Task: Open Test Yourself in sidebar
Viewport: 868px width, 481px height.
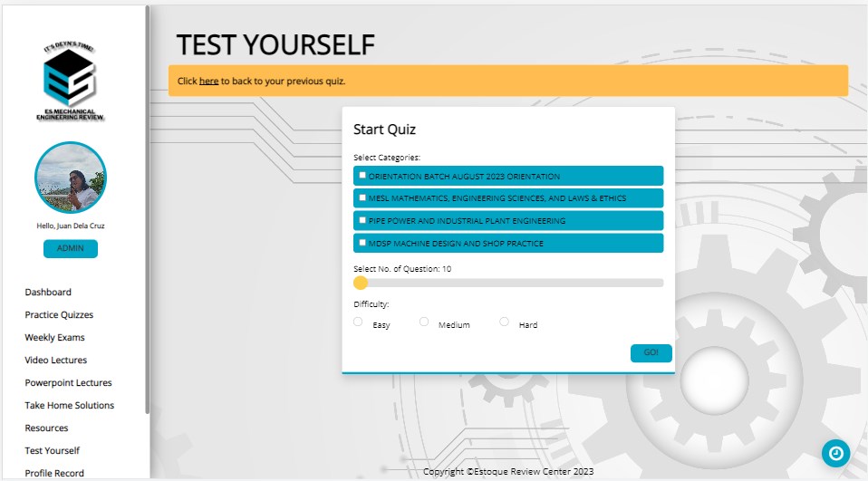Action: tap(52, 451)
